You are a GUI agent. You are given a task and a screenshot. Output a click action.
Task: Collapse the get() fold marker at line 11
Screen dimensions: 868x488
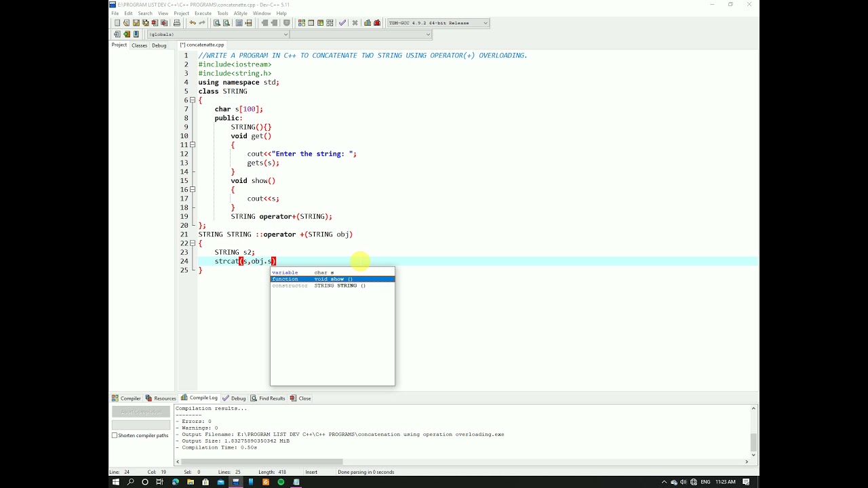(193, 144)
